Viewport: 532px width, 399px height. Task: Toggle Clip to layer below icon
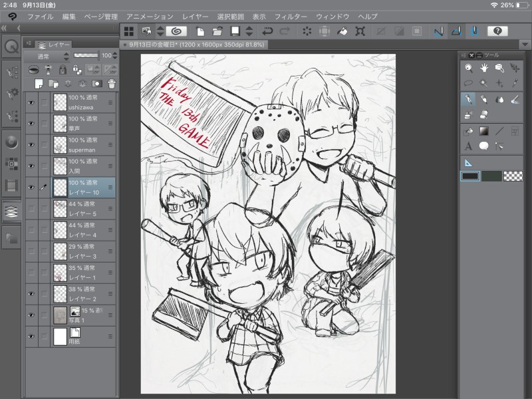tap(33, 70)
